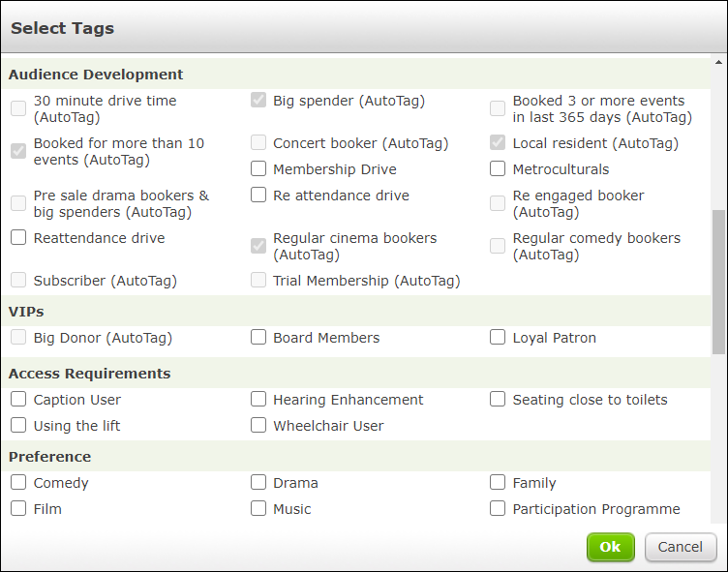Dismiss the dialog with Cancel
The height and width of the screenshot is (572, 728).
681,547
